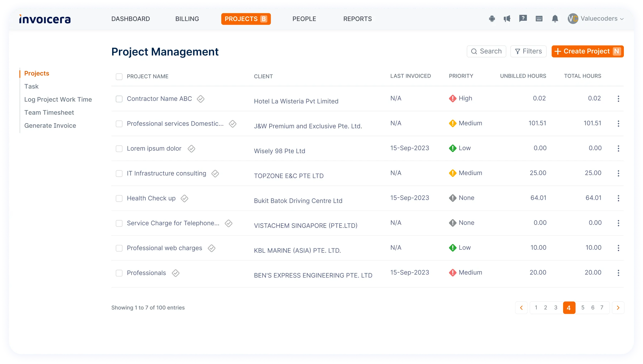Click the diamond check icon beside Professional services Domestic
The width and height of the screenshot is (643, 364).
[x=233, y=124]
